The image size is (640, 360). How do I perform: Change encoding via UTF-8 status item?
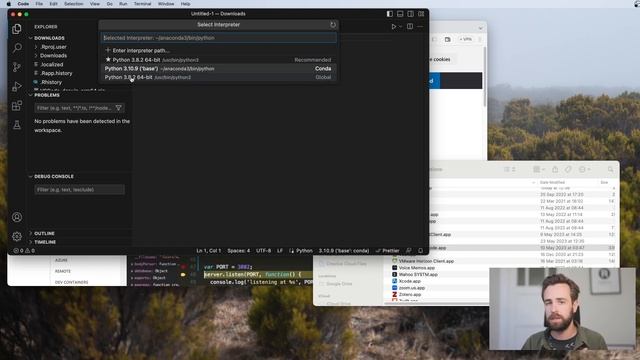[263, 251]
